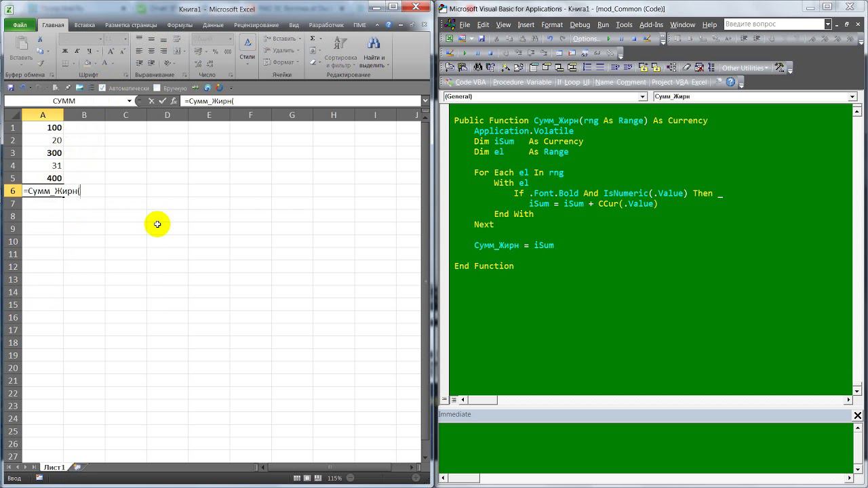This screenshot has height=488, width=868.
Task: Enable the Вручную calculation checkbox
Action: 157,88
